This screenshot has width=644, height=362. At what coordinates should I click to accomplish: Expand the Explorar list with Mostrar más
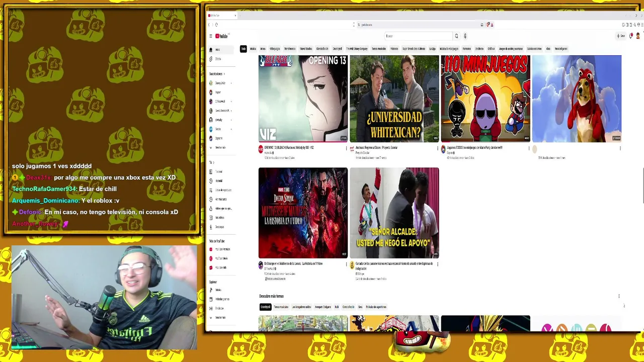tap(221, 318)
